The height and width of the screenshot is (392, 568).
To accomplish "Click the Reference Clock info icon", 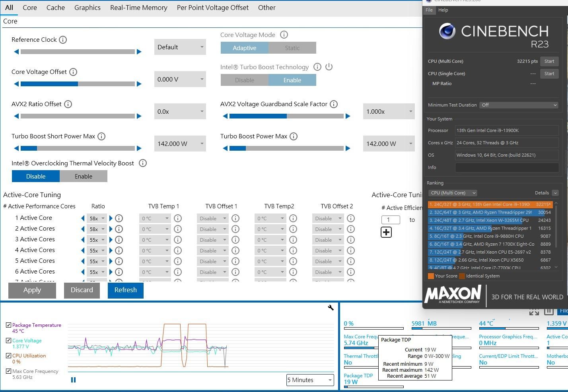I will [x=63, y=40].
